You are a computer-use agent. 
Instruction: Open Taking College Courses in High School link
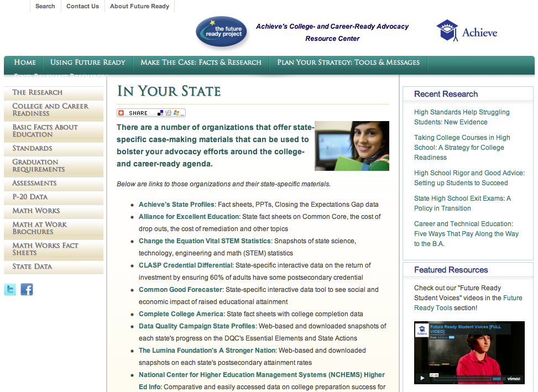pos(462,148)
